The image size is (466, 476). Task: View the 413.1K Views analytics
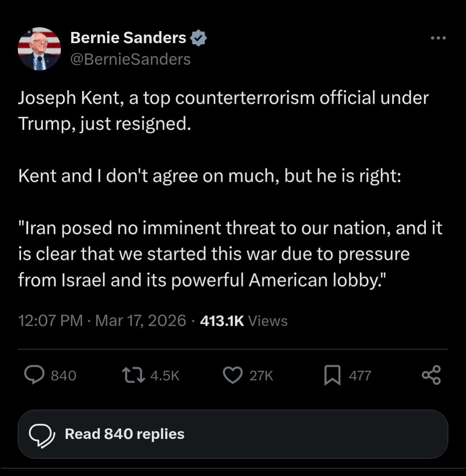[x=244, y=321]
